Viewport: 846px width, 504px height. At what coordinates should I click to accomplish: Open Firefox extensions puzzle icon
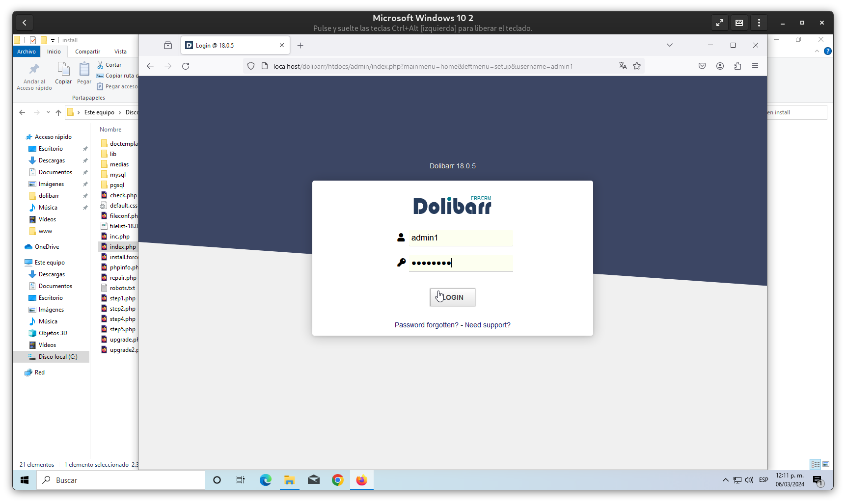click(x=737, y=66)
